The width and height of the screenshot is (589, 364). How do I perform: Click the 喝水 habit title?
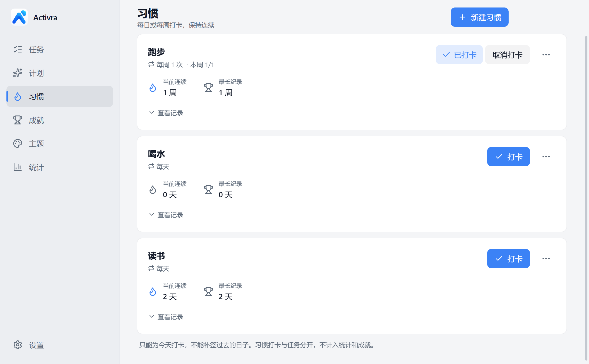point(156,154)
